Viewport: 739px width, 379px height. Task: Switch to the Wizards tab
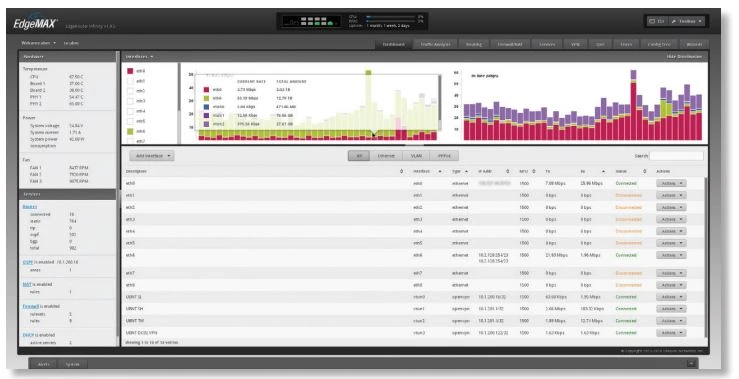point(694,44)
